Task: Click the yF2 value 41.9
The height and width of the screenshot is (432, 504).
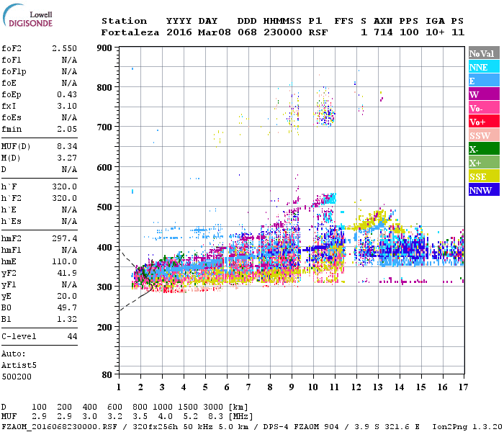Action: [67, 273]
